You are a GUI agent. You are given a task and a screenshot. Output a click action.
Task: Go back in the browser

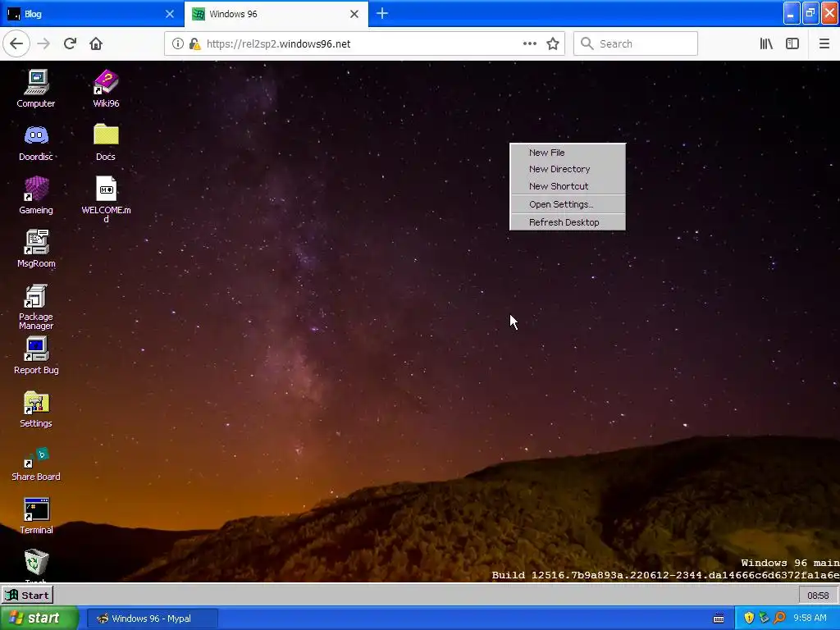point(16,43)
